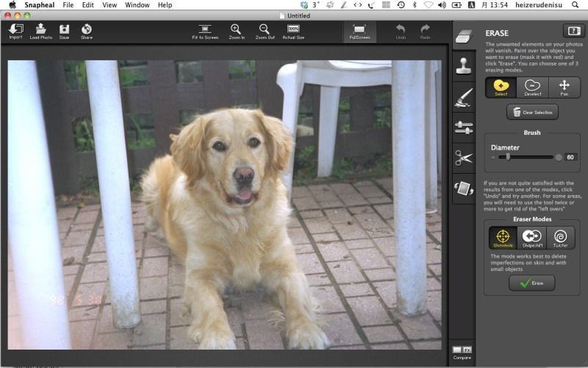Image resolution: width=588 pixels, height=368 pixels.
Task: Show photo at Actual Size
Action: [293, 32]
